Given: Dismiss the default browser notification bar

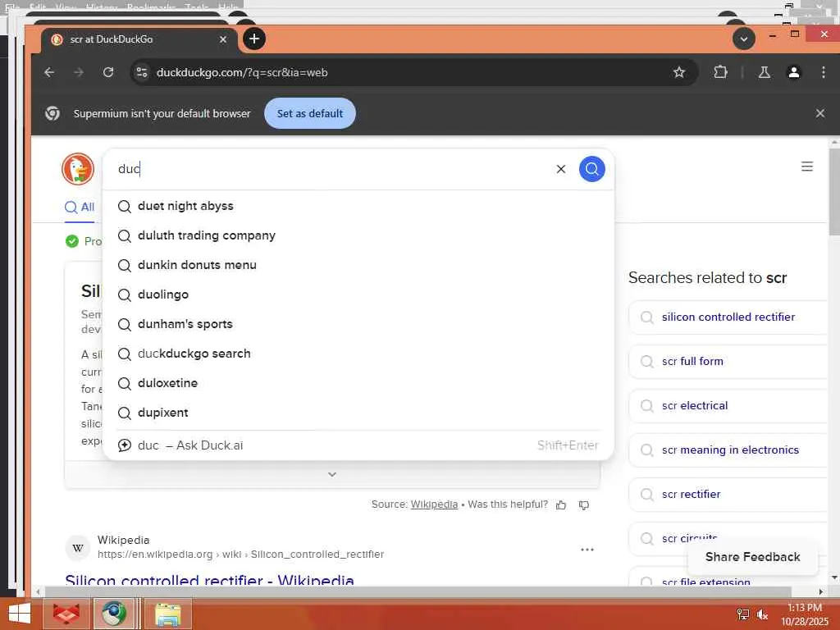Looking at the screenshot, I should click(819, 113).
